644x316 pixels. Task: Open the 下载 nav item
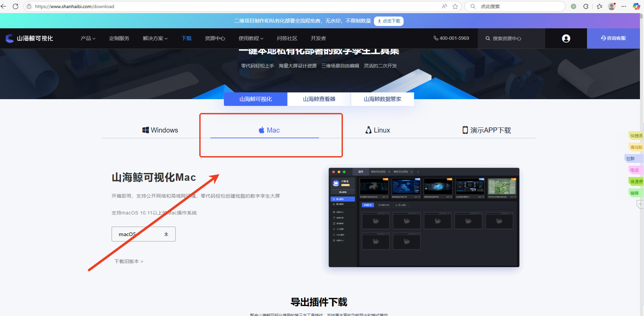(x=186, y=38)
